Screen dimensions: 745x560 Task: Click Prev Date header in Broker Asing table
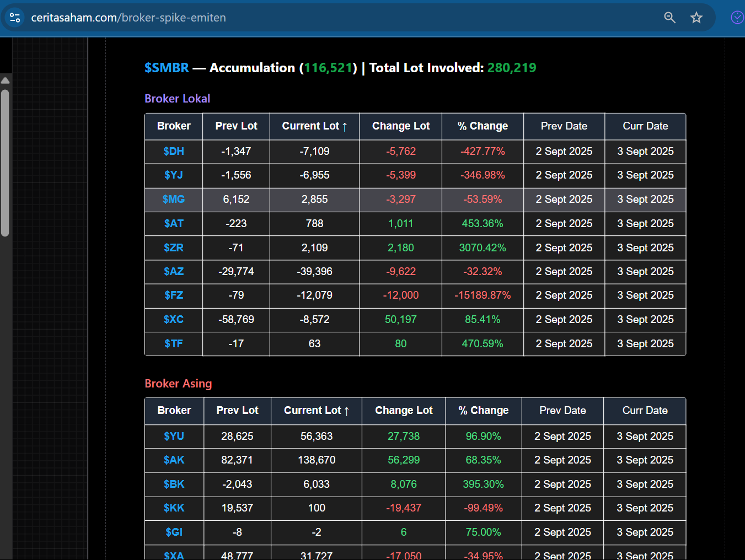point(562,411)
